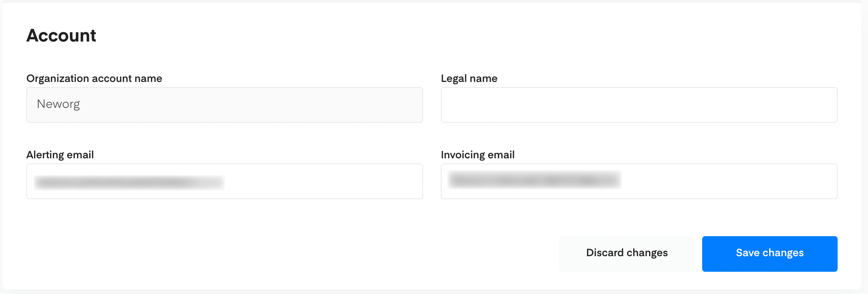Click the Neworg text in the name field

point(58,104)
